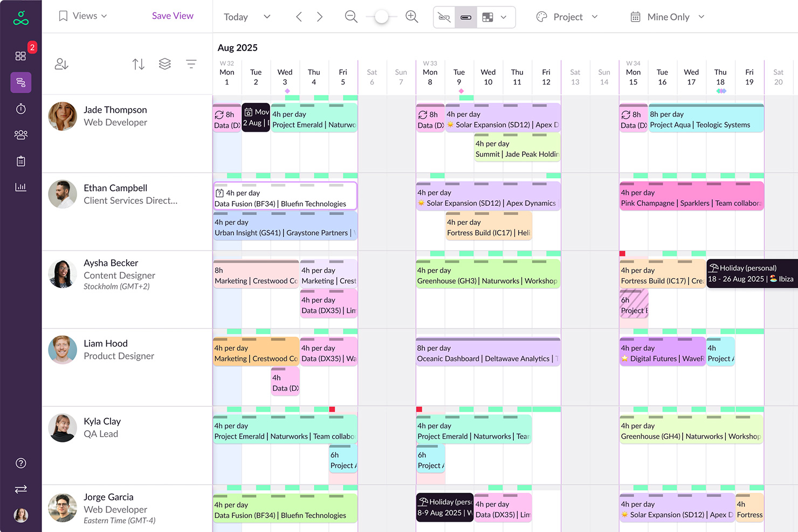Switch to the grid view toggle
This screenshot has width=798, height=532.
pyautogui.click(x=487, y=17)
